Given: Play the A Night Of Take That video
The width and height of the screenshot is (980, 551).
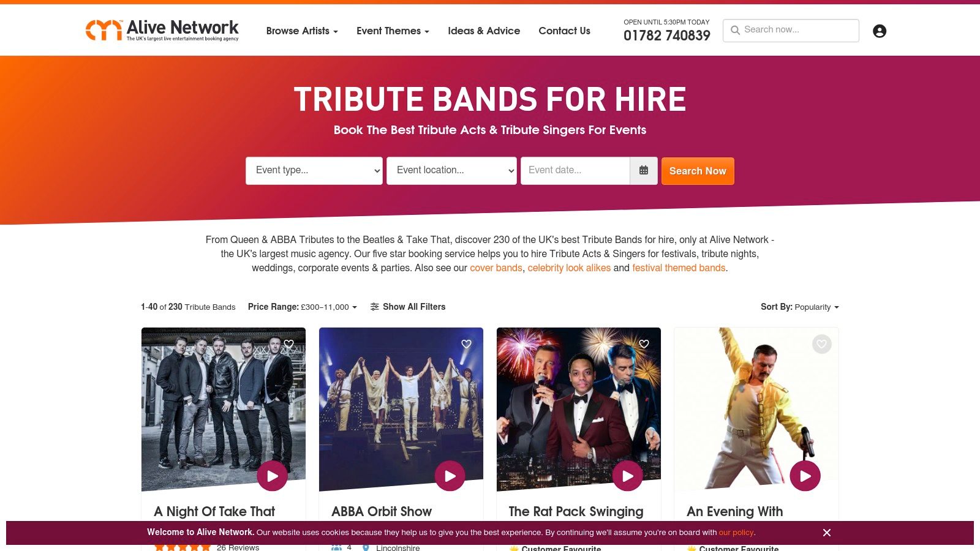Looking at the screenshot, I should [273, 476].
